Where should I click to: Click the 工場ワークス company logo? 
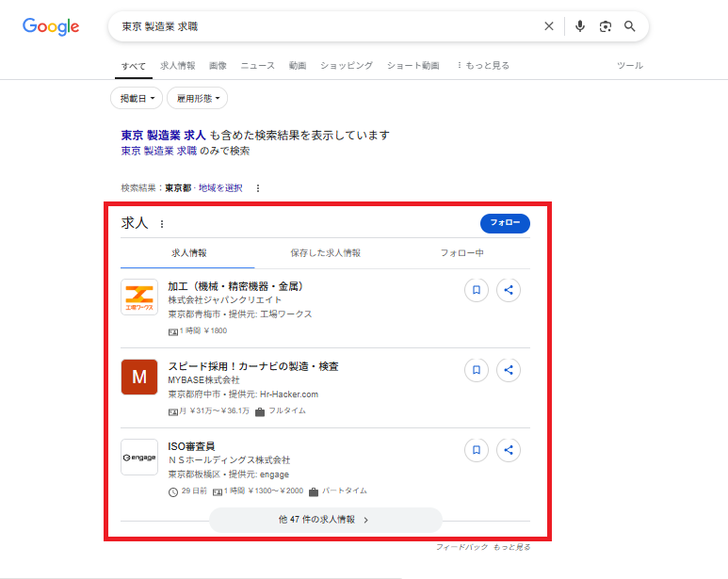139,297
